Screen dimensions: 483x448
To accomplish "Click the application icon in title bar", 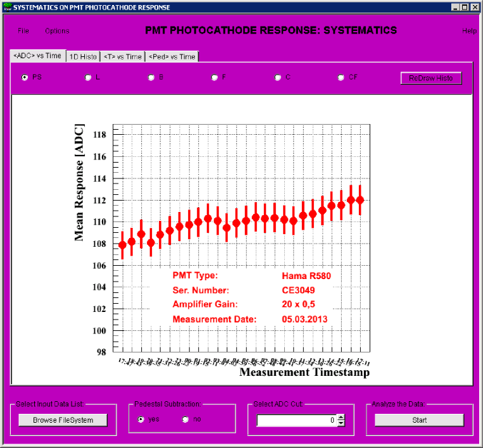I will pos(8,7).
